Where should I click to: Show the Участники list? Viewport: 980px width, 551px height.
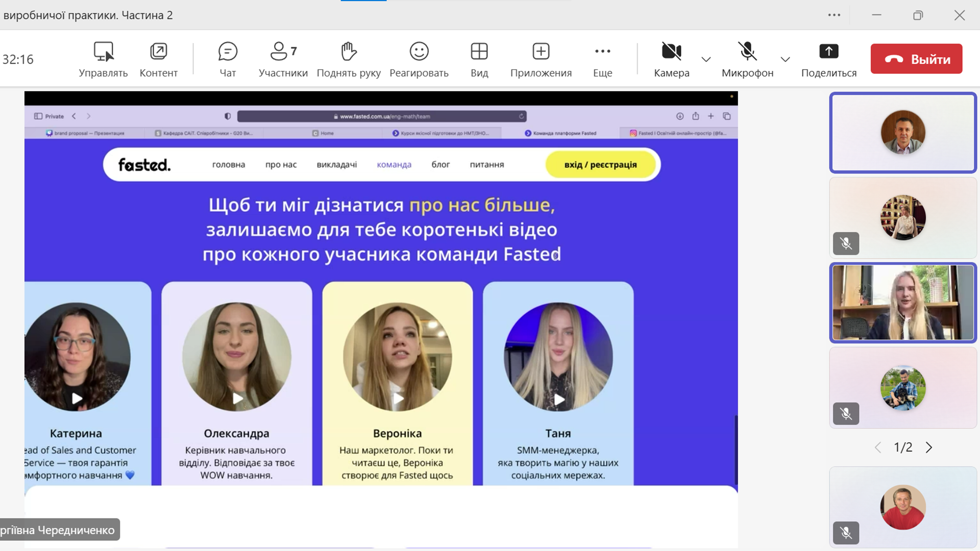pos(283,60)
